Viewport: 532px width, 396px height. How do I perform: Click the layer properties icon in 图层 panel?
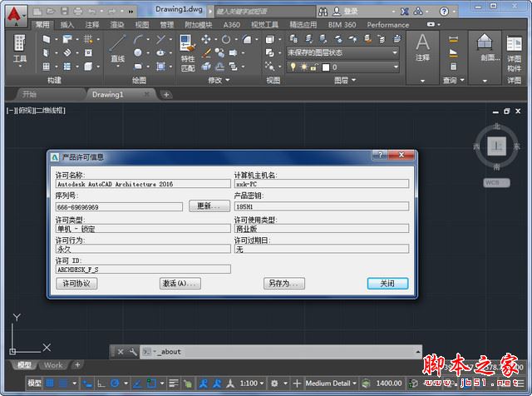coord(293,39)
